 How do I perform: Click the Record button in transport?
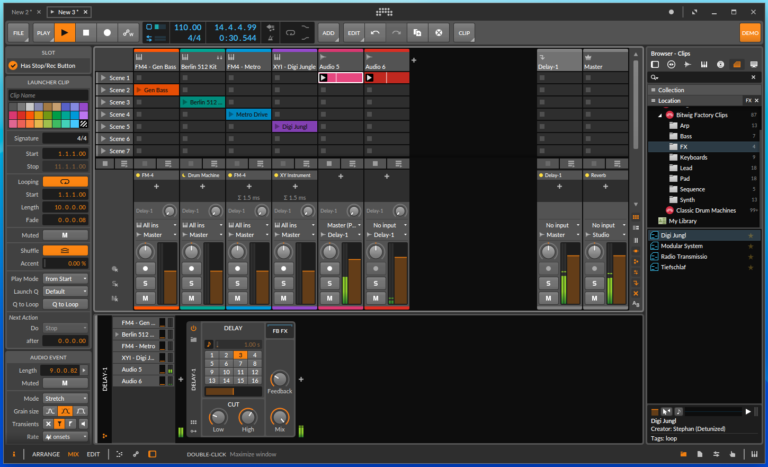[107, 33]
